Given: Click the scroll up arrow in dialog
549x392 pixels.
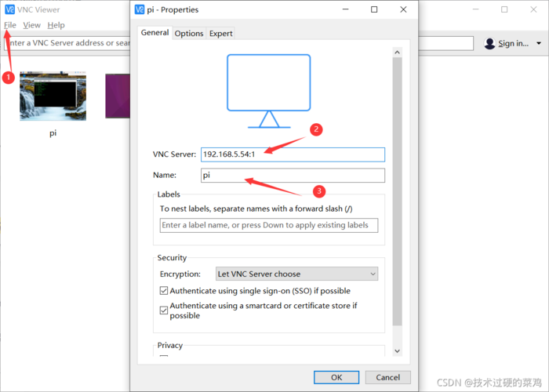Looking at the screenshot, I should 397,53.
